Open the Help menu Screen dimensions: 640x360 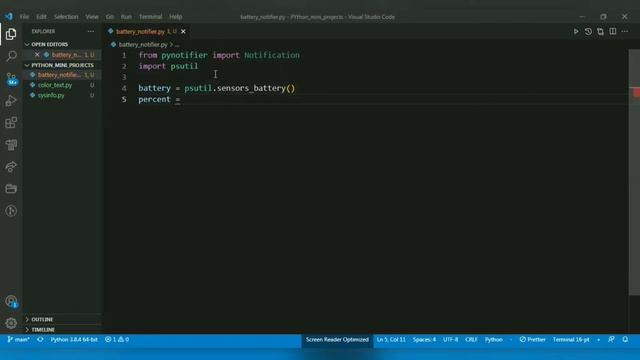(176, 17)
